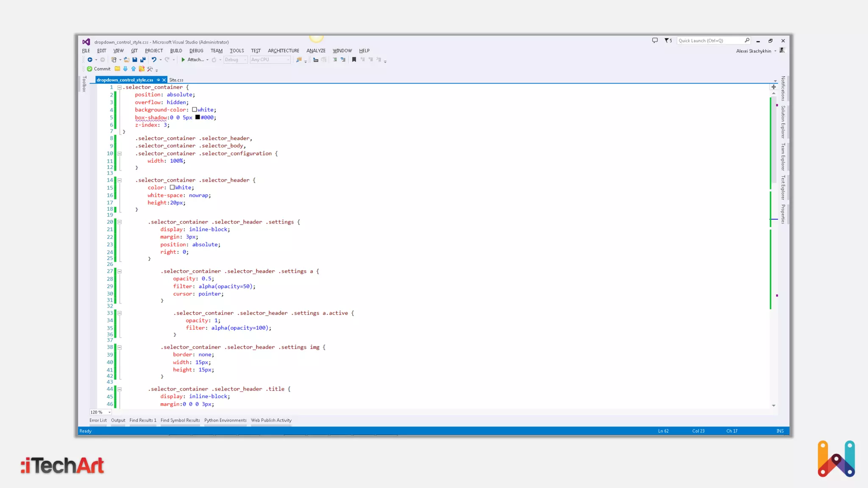The image size is (868, 488).
Task: Toggle bookmark with the bookmark icon
Action: (354, 60)
